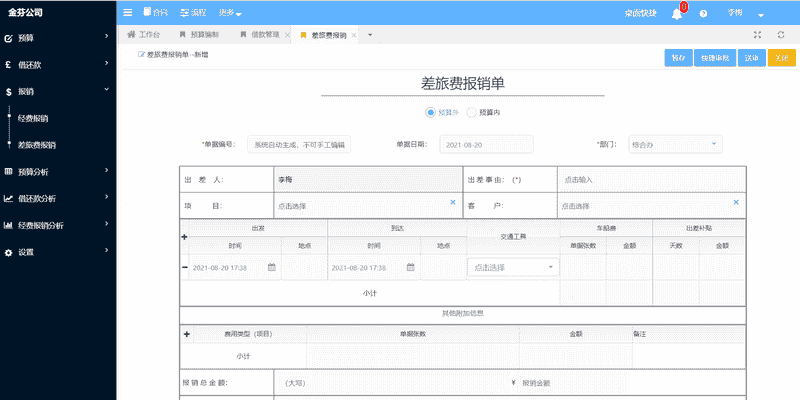Open 经费报销 in the sidebar
800x400 pixels.
click(33, 118)
